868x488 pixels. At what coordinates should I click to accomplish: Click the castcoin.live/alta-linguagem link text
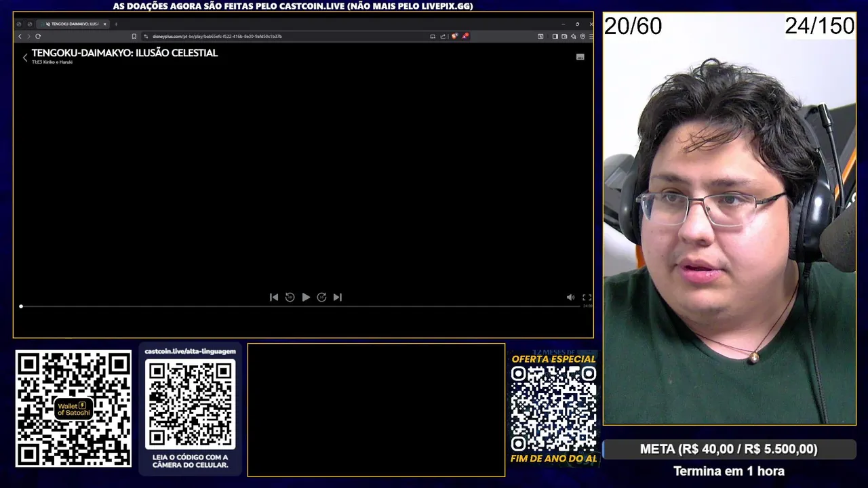[191, 351]
